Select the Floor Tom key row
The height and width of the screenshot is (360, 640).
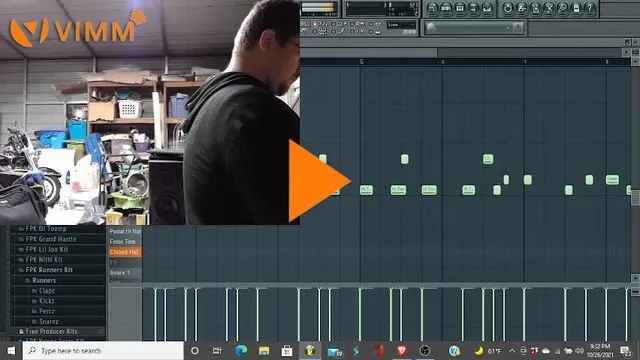(x=125, y=242)
